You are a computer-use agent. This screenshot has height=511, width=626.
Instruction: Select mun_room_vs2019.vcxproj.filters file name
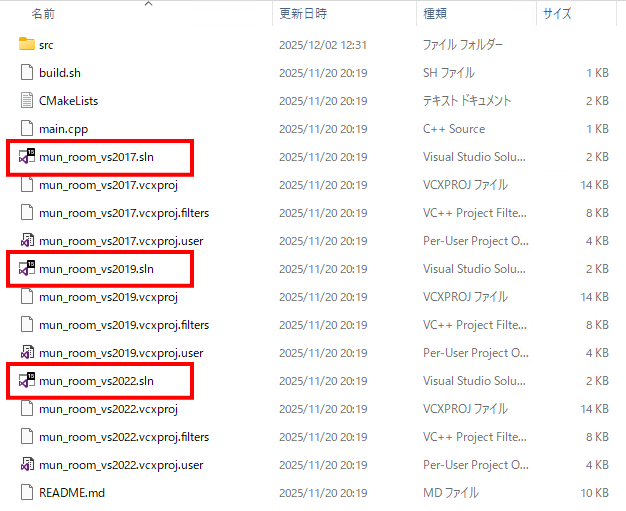coord(124,325)
